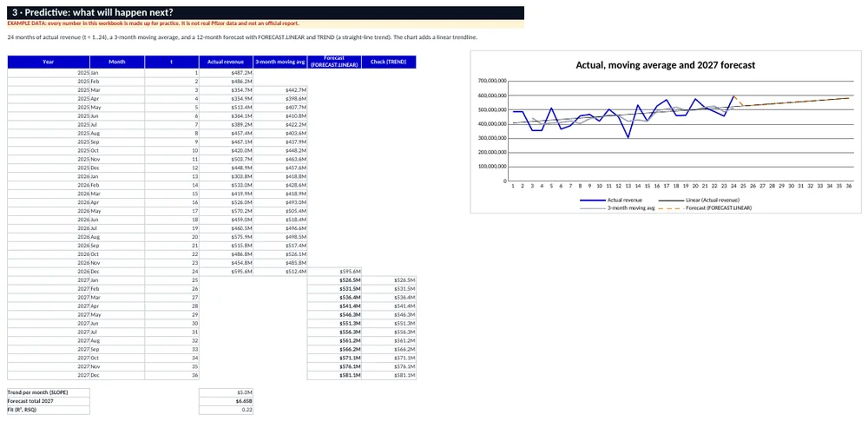Click the '2025 Jan' row label
The height and width of the screenshot is (421, 868).
pos(88,73)
